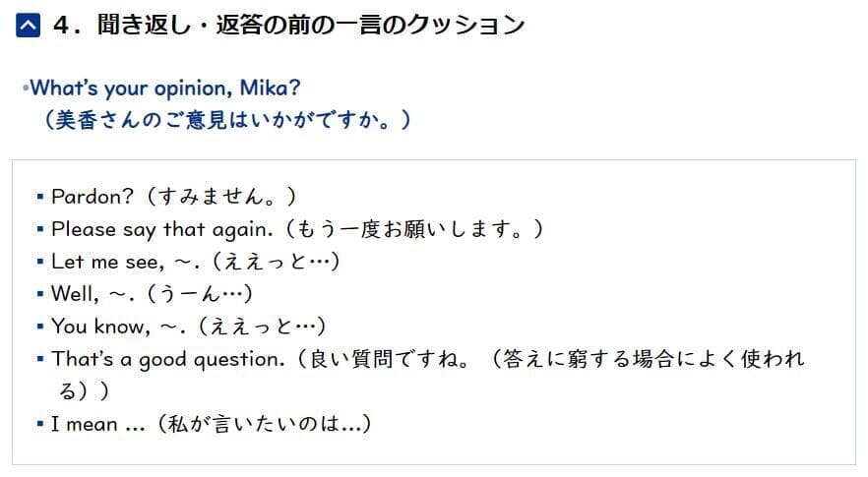Image resolution: width=868 pixels, height=477 pixels.
Task: Select the "I mean ..." phrase line
Action: [x=211, y=425]
